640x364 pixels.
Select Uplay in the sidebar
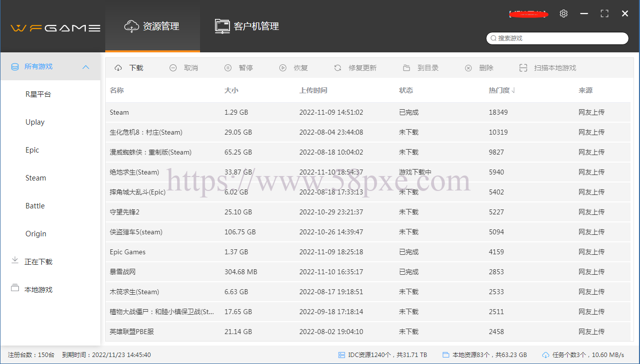click(35, 122)
